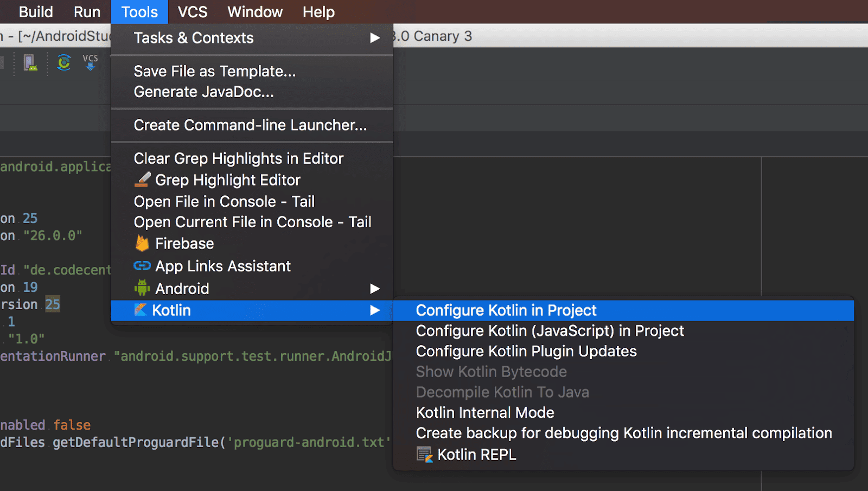Click Create Command-line Launcher
Screen dimensions: 868x491
(x=250, y=125)
